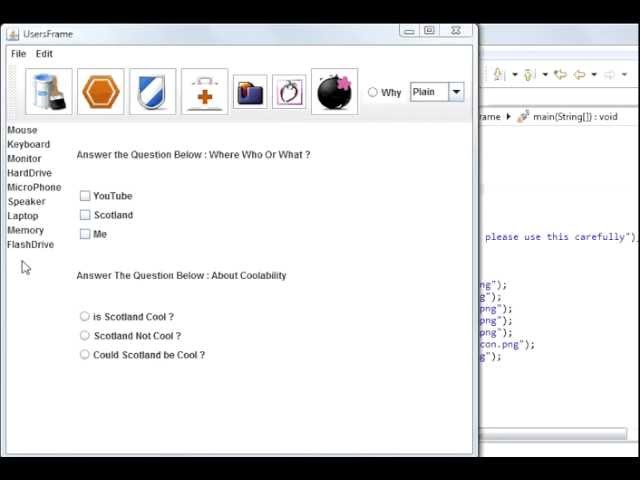Select Mouse in the list
Viewport: 640px width, 480px height.
(22, 130)
